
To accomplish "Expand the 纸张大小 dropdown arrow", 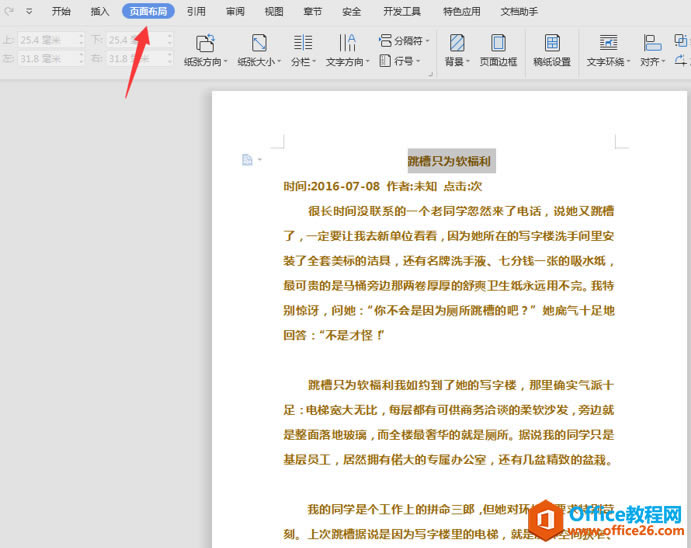I will point(279,62).
